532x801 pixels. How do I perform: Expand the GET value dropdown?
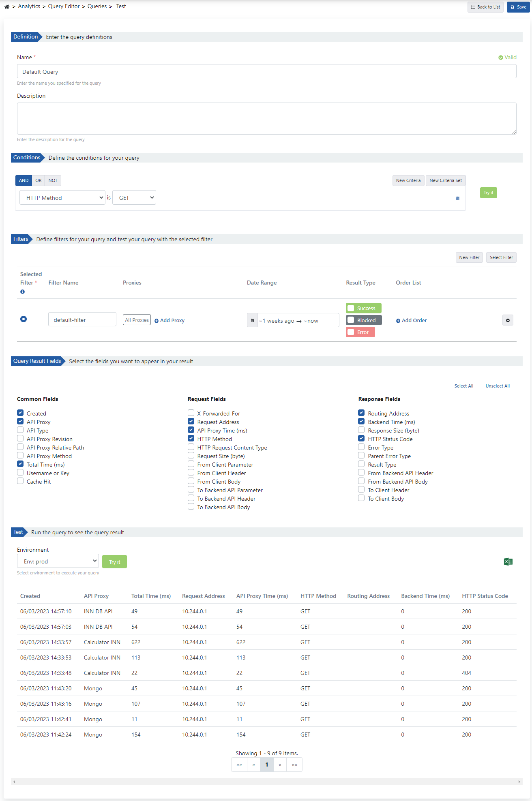134,198
